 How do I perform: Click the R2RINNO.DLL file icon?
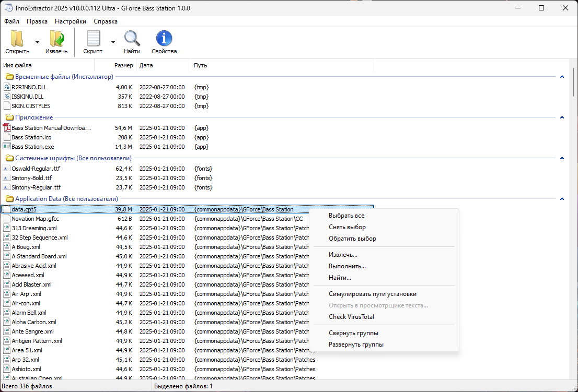pos(7,87)
